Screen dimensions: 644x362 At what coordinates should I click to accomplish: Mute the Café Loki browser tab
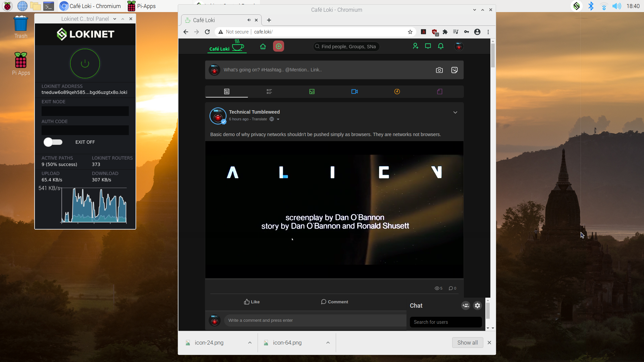[249, 20]
